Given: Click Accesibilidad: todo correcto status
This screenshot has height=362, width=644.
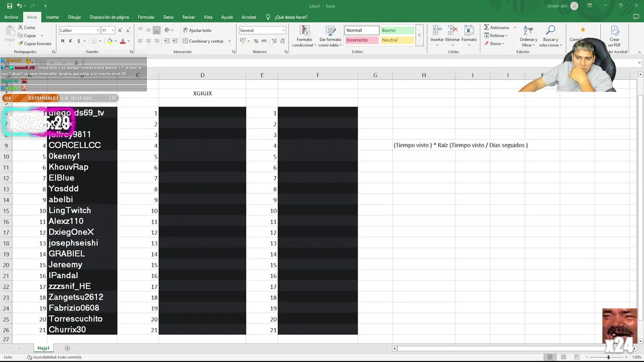Looking at the screenshot, I should (x=54, y=357).
